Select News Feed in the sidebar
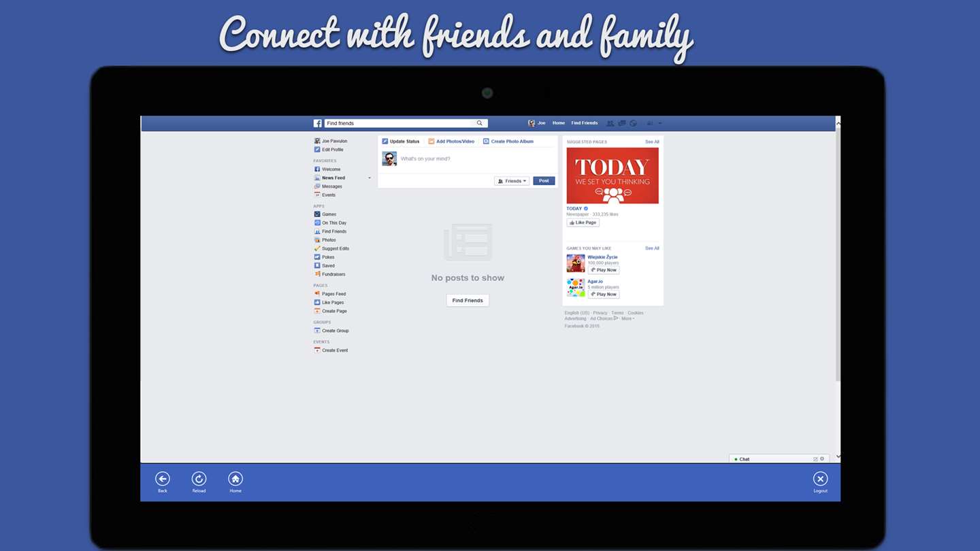 329,178
